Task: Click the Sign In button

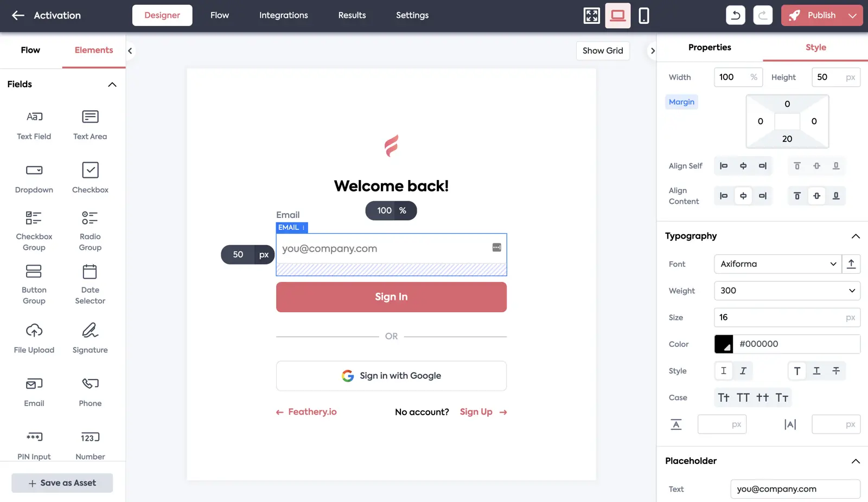Action: pos(391,297)
